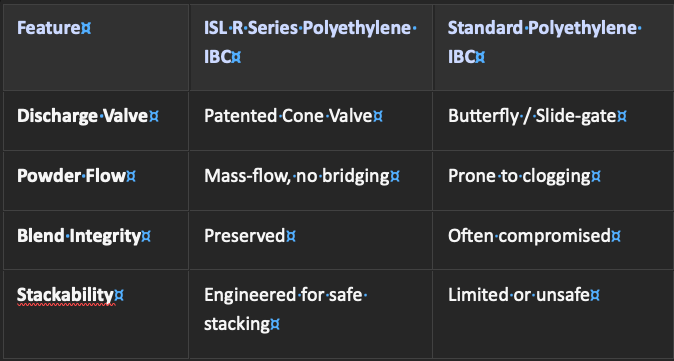Click the Preserved cell
Viewport: 674px width, 361px height.
point(311,240)
